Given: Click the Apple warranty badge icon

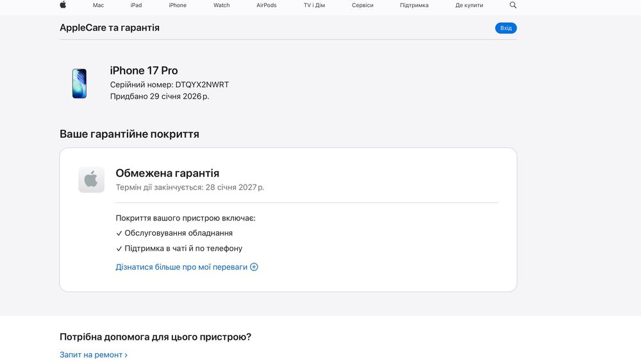Looking at the screenshot, I should click(91, 179).
